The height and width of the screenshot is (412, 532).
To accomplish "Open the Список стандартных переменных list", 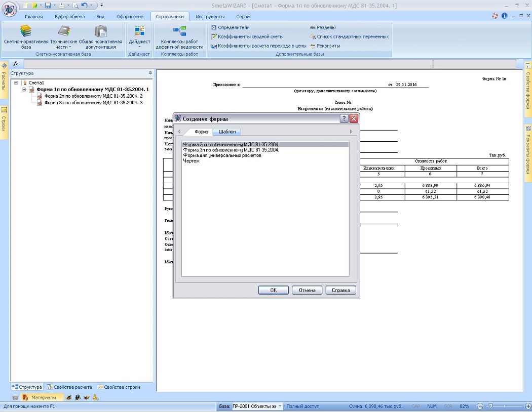I will [x=352, y=36].
